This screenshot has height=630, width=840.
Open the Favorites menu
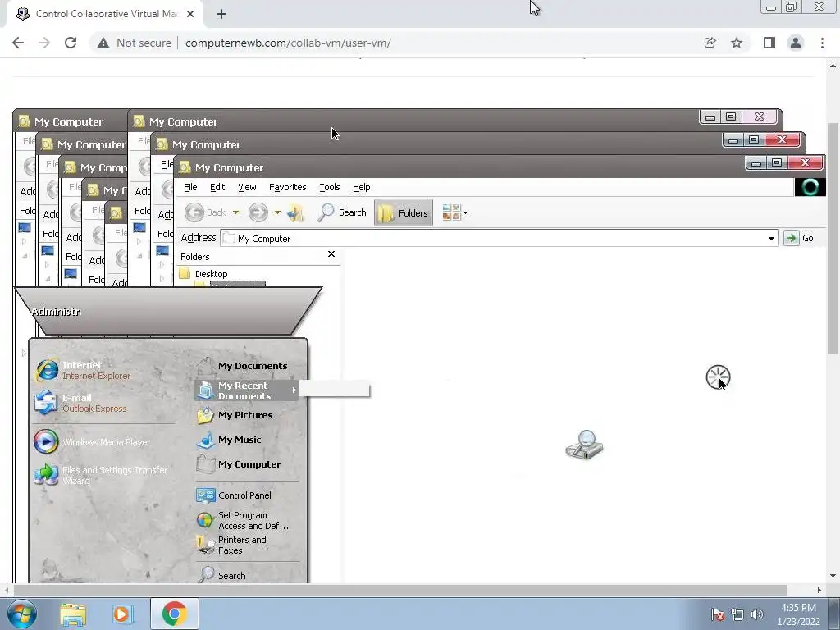287,187
